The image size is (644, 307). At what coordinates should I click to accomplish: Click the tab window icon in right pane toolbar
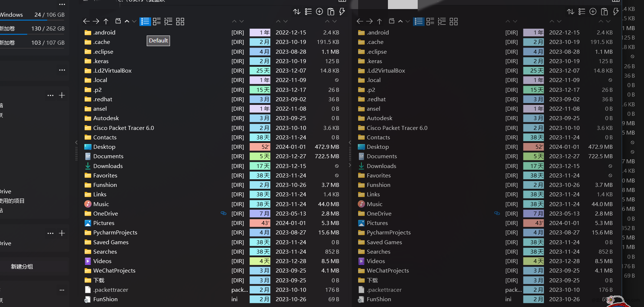[x=392, y=21]
